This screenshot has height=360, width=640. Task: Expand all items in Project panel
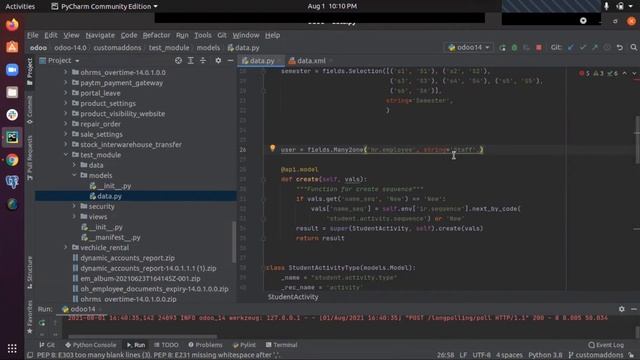pos(191,60)
